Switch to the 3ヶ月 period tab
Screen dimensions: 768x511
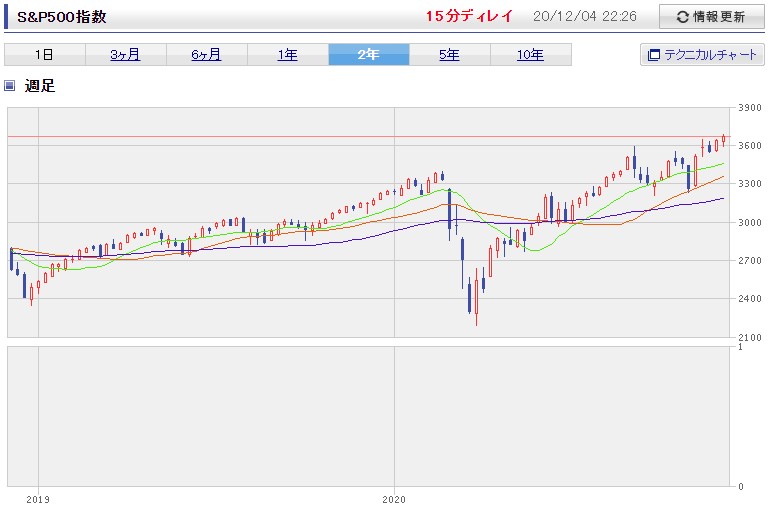point(125,54)
